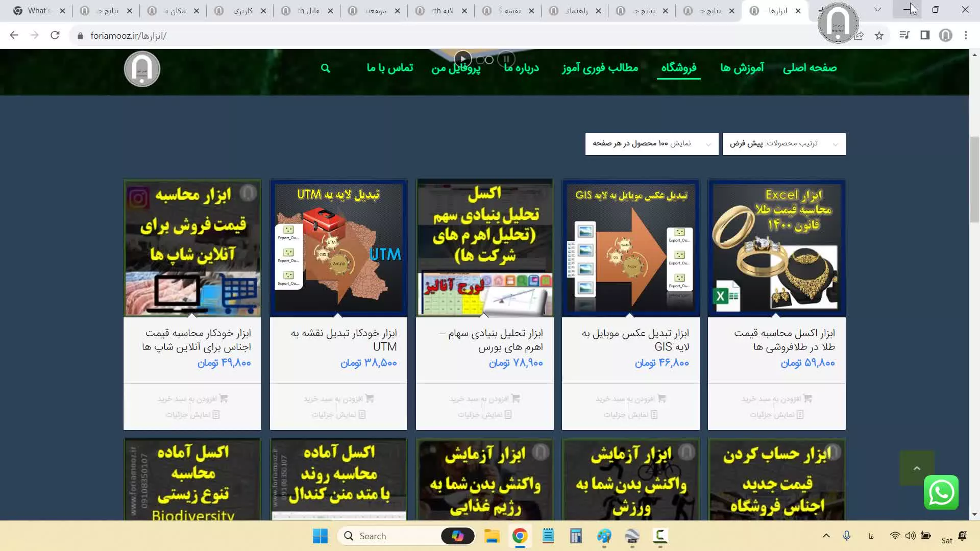Open the WhatsApp chat floating button
This screenshot has height=551, width=980.
tap(941, 492)
